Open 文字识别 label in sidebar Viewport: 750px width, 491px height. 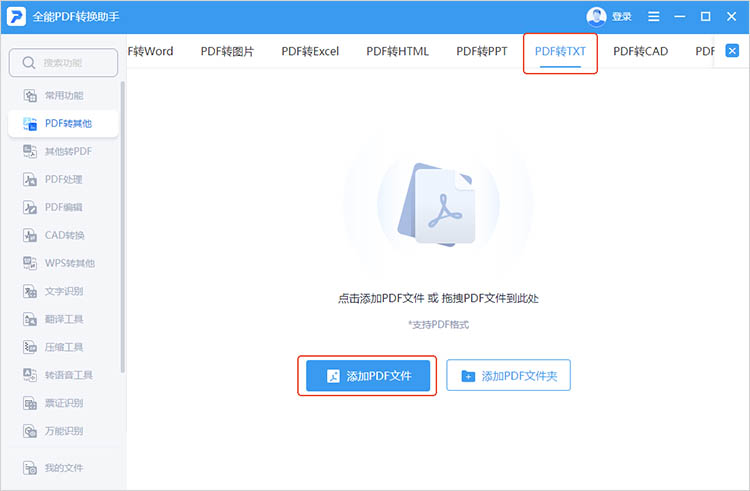(64, 291)
